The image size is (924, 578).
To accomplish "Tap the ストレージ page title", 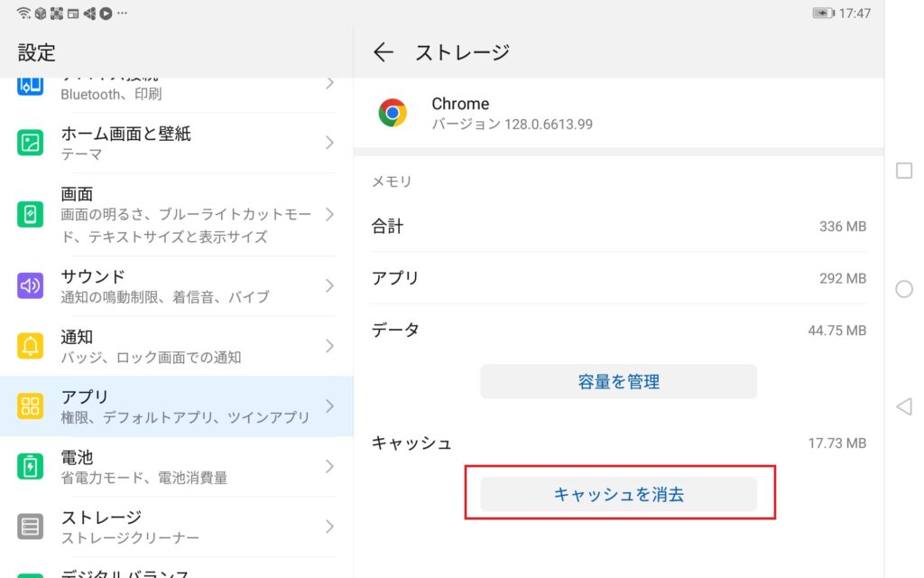I will coord(463,52).
